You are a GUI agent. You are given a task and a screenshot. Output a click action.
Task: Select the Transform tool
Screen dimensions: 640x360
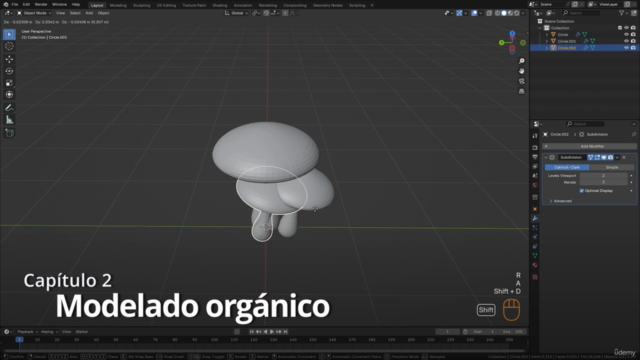coord(9,95)
